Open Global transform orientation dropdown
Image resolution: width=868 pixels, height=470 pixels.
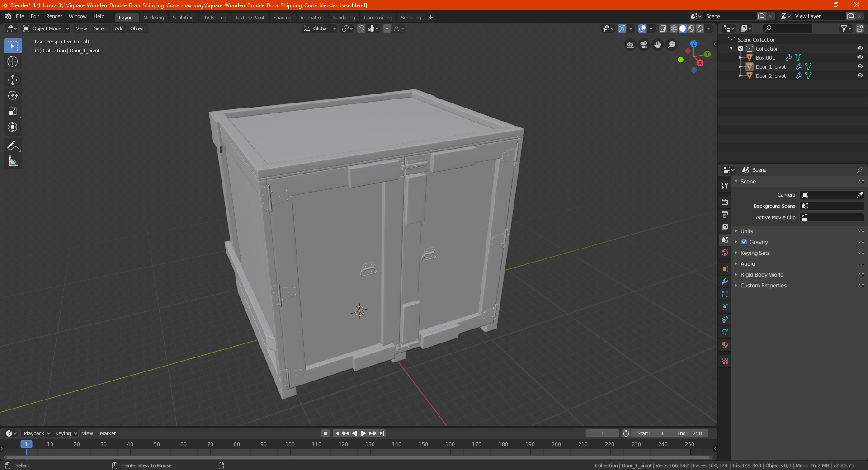320,28
